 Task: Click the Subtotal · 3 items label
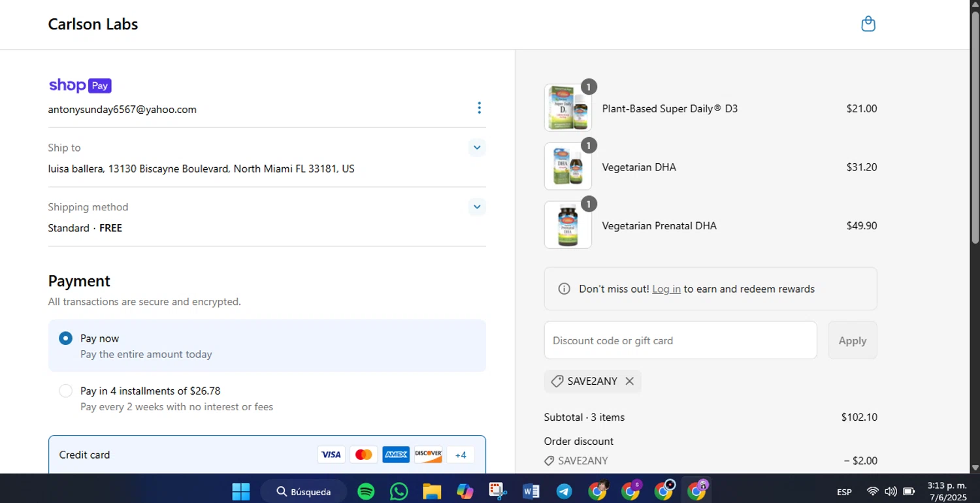click(x=584, y=417)
